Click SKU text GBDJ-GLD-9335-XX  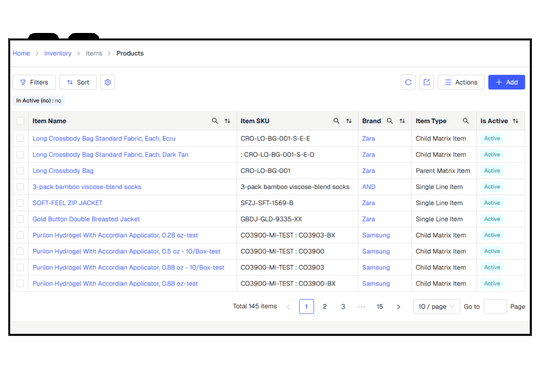[x=271, y=219]
